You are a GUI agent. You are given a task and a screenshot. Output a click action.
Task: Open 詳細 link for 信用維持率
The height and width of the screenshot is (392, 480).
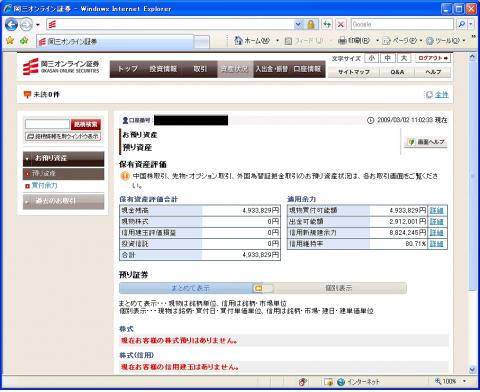tap(436, 244)
